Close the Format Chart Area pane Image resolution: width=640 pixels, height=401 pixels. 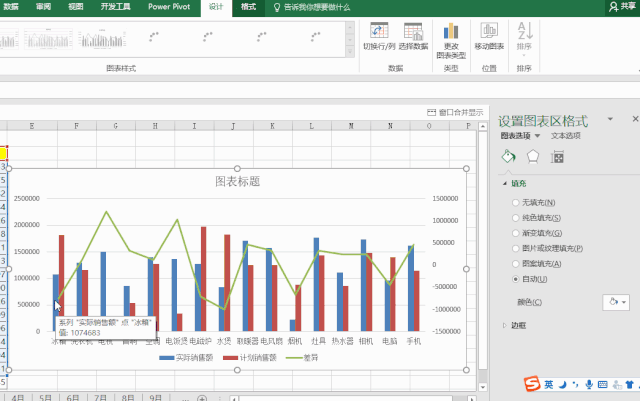[x=635, y=119]
